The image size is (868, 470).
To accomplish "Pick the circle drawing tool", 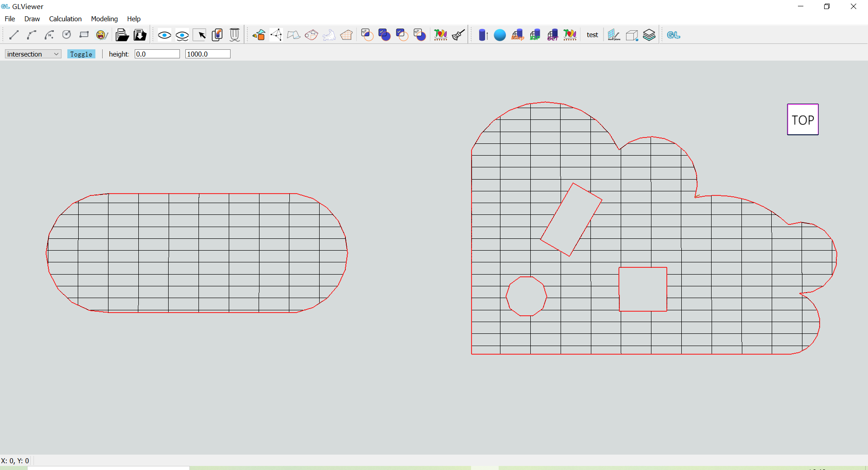I will tap(66, 35).
